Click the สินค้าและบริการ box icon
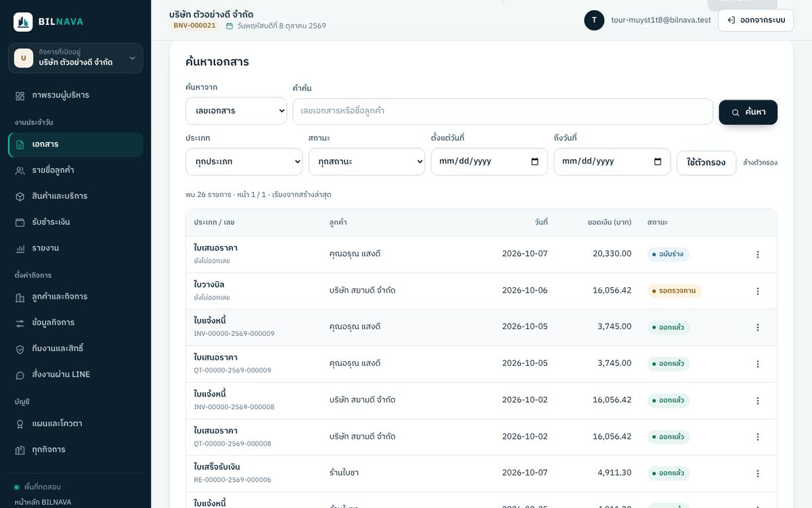This screenshot has height=508, width=812. point(20,196)
